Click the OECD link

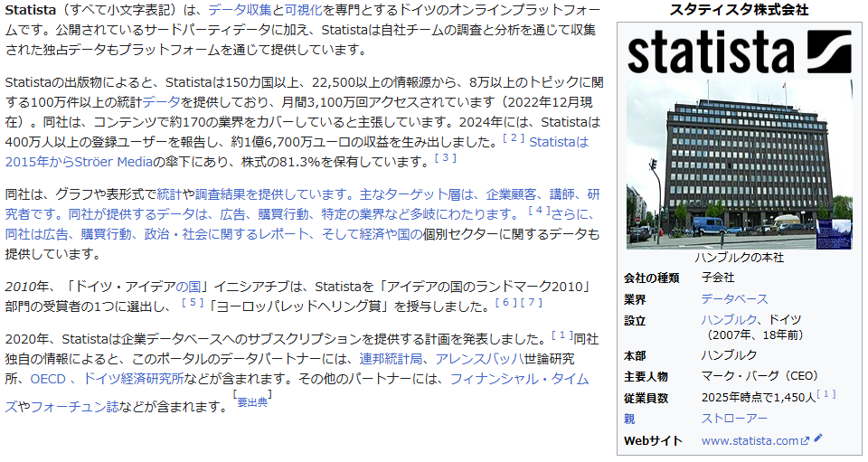point(47,379)
